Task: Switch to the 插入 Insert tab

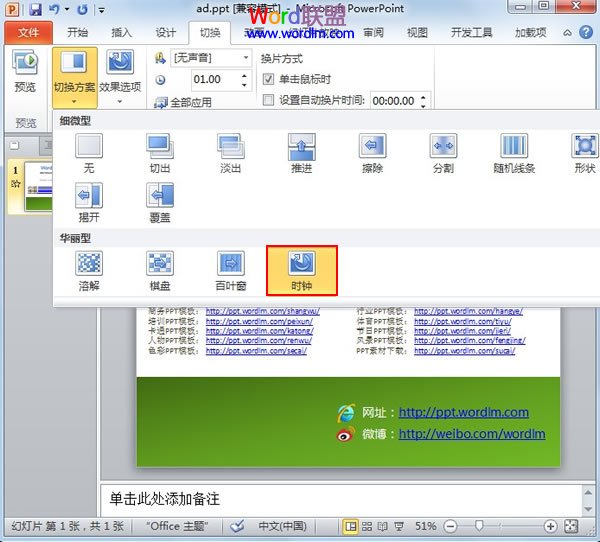Action: pos(121,33)
